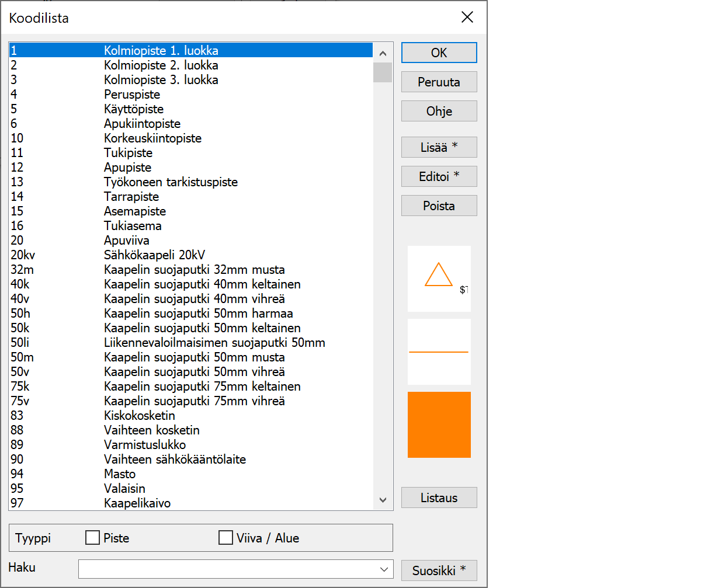
Task: Choose Kaapelikaivo code 97 from list
Action: [137, 503]
